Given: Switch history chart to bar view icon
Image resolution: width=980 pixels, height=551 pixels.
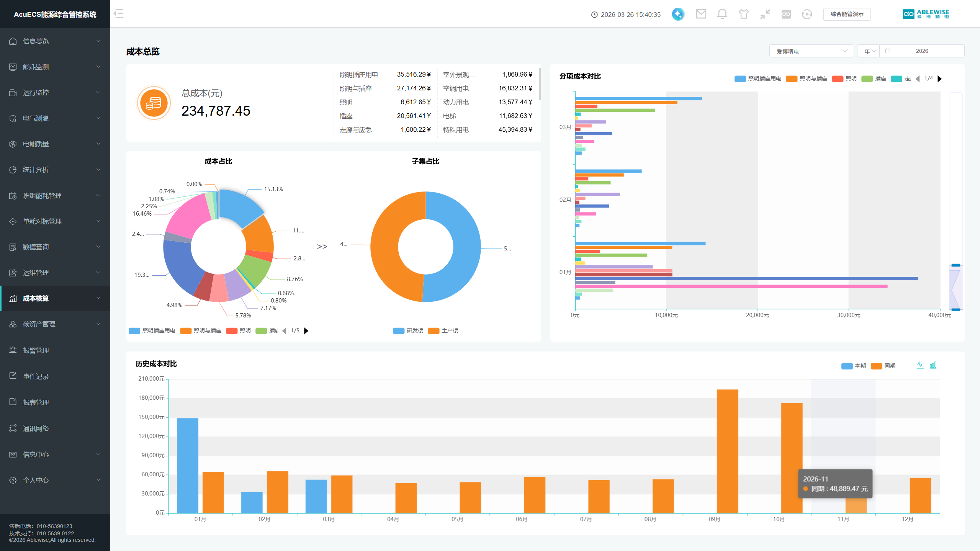Looking at the screenshot, I should pyautogui.click(x=933, y=365).
